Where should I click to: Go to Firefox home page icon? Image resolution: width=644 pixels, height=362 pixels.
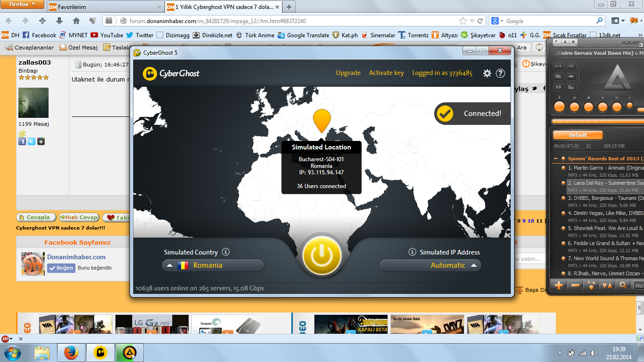coord(76,21)
